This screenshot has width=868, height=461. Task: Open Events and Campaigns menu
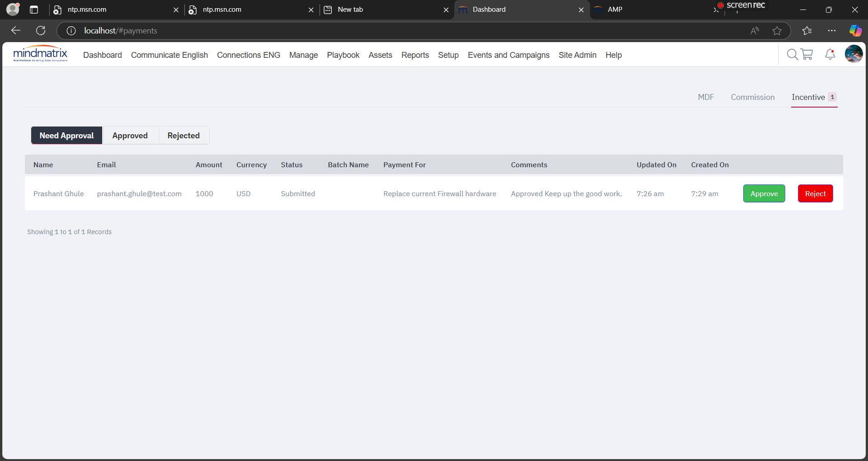pyautogui.click(x=508, y=55)
